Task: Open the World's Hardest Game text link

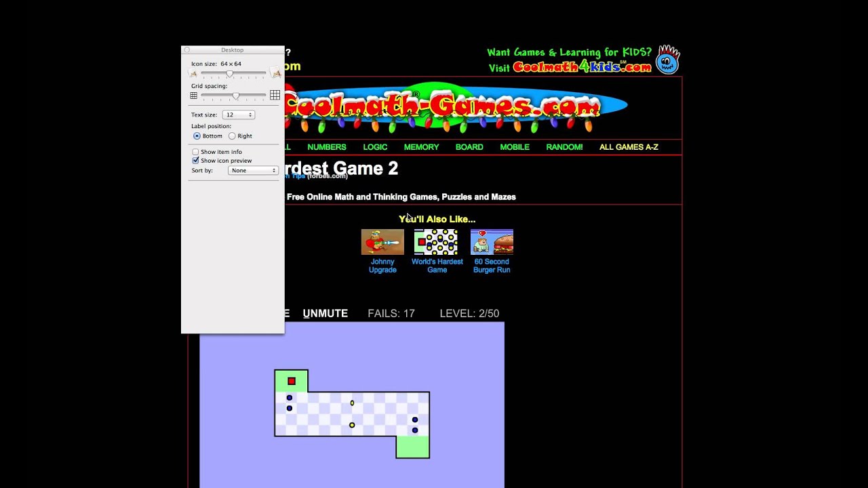Action: (x=437, y=266)
